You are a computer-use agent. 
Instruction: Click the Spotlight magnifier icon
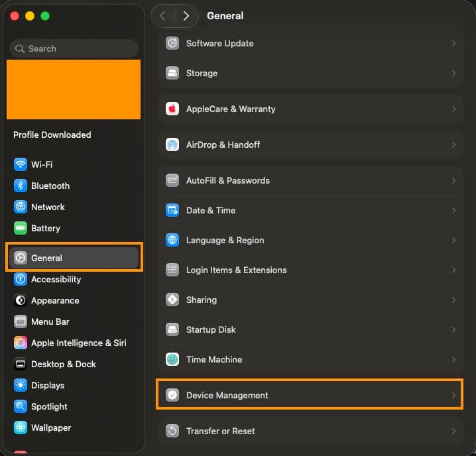[x=21, y=406]
